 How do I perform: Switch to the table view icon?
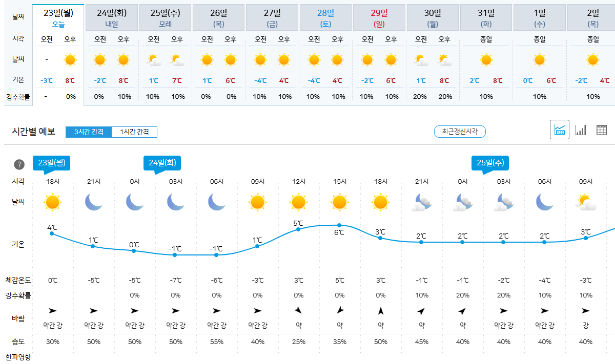pyautogui.click(x=601, y=130)
